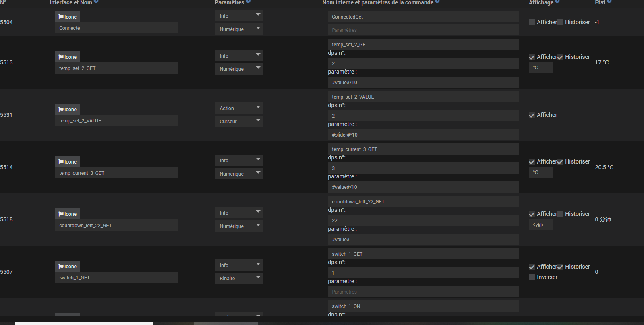Edit the temp_set_2_GET name field
This screenshot has width=644, height=325.
click(116, 68)
